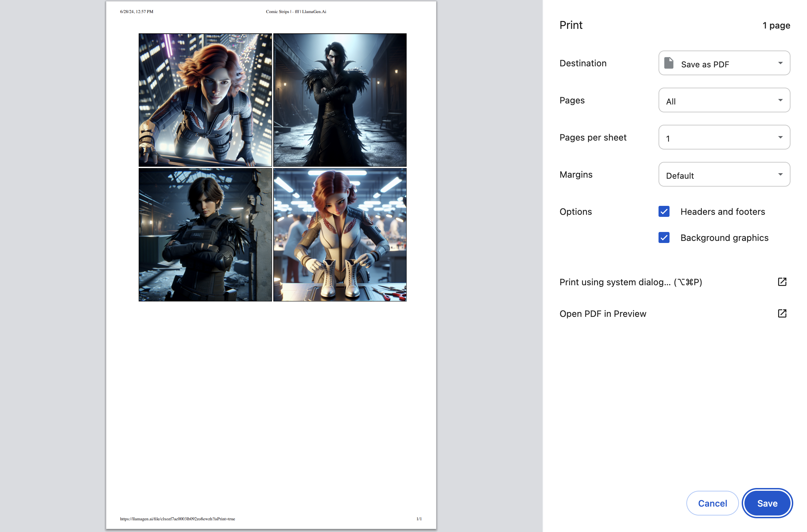The width and height of the screenshot is (807, 532).
Task: Click the white boots workshop panel
Action: [340, 235]
